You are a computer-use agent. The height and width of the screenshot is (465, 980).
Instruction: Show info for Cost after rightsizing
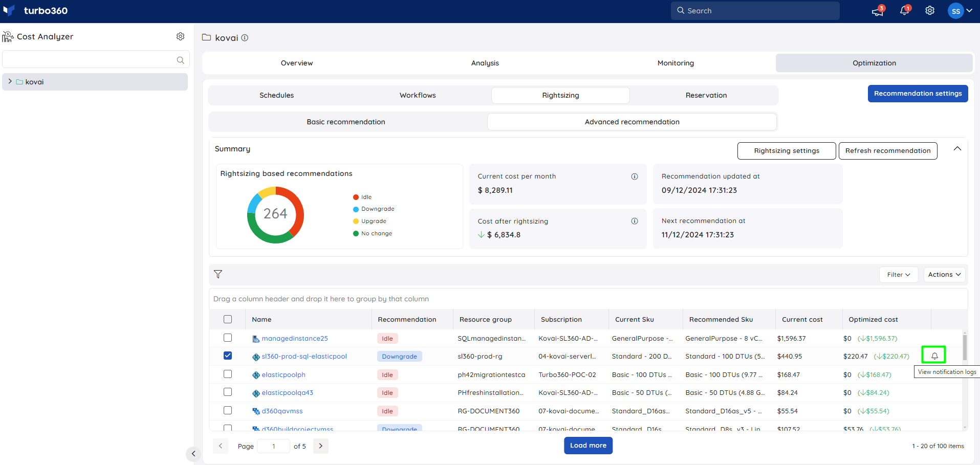point(635,221)
